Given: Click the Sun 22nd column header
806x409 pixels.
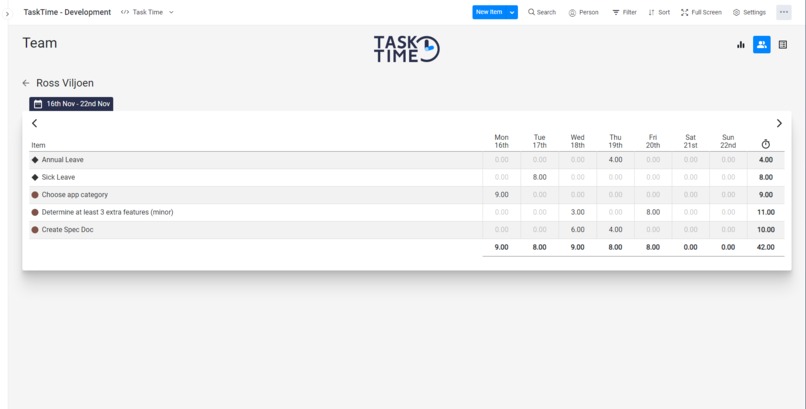Looking at the screenshot, I should tap(728, 141).
